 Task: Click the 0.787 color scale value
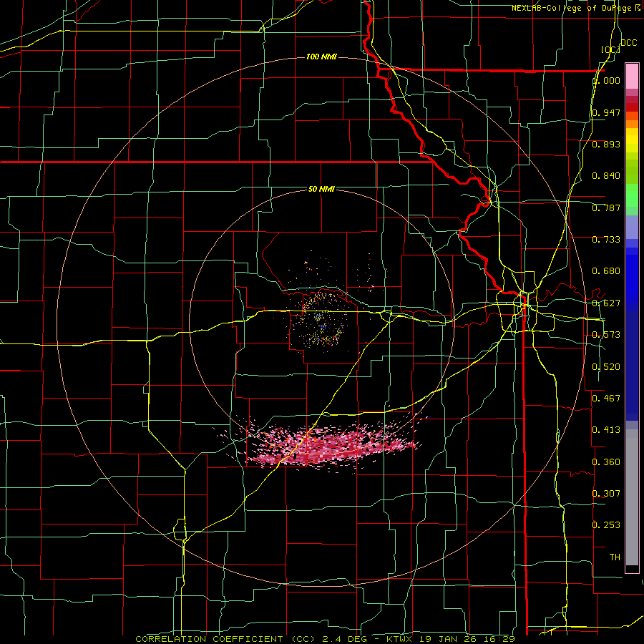(x=606, y=208)
